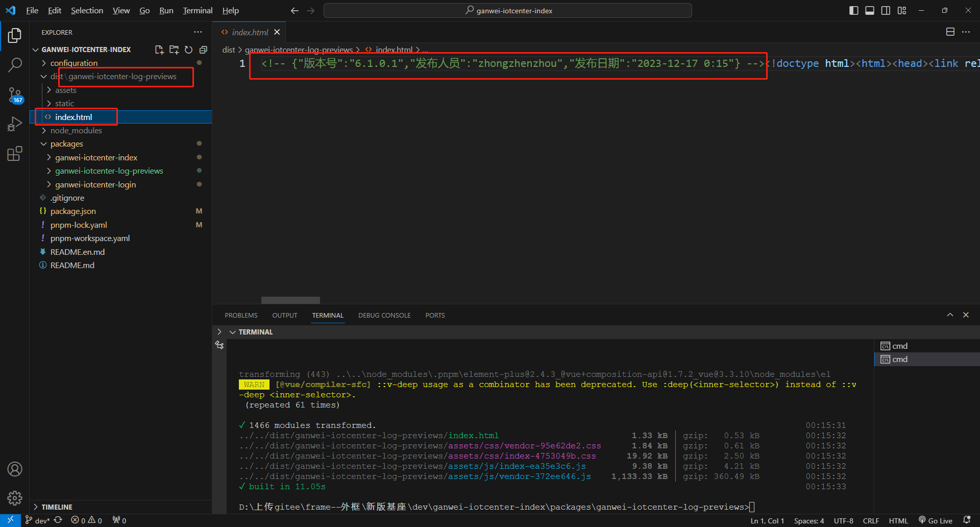Change UTF-8 file encoding
Viewport: 980px width, 527px height.
843,520
